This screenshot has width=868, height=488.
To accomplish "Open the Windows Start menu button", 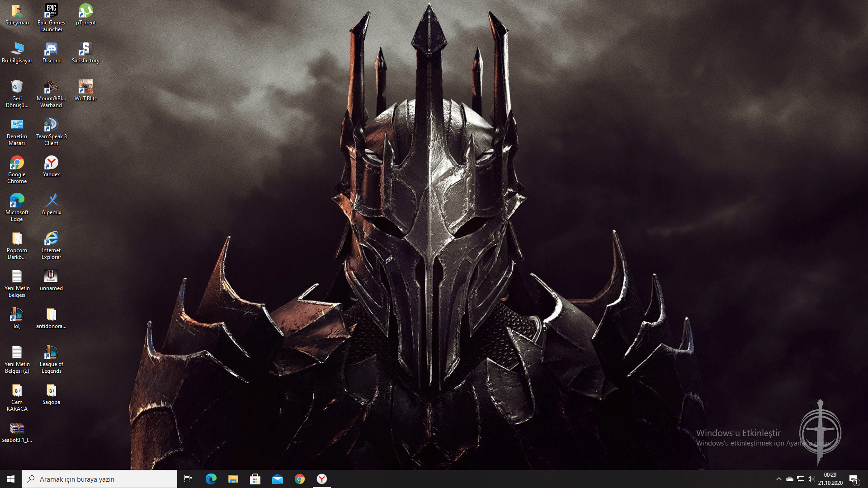I will [x=11, y=479].
